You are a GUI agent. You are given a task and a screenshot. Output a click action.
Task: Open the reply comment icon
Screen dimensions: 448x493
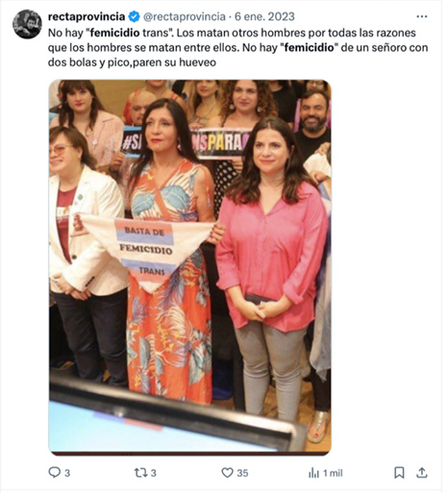click(54, 472)
